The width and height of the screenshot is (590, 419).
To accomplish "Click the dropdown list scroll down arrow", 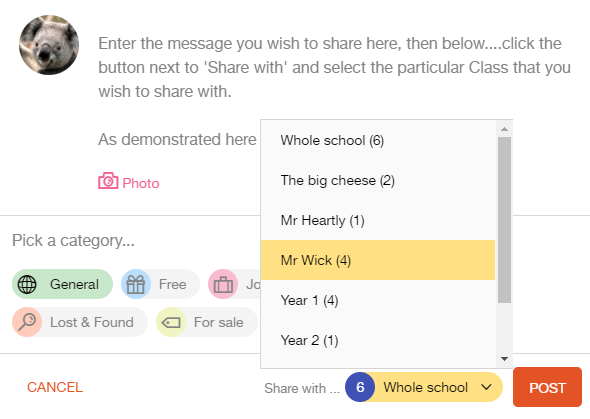I will click(505, 359).
